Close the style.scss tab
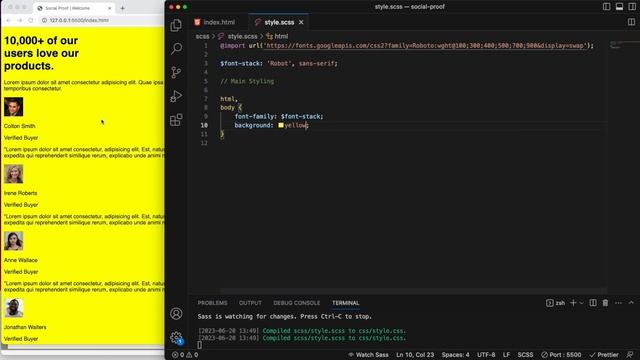The height and width of the screenshot is (360, 640). coord(301,22)
